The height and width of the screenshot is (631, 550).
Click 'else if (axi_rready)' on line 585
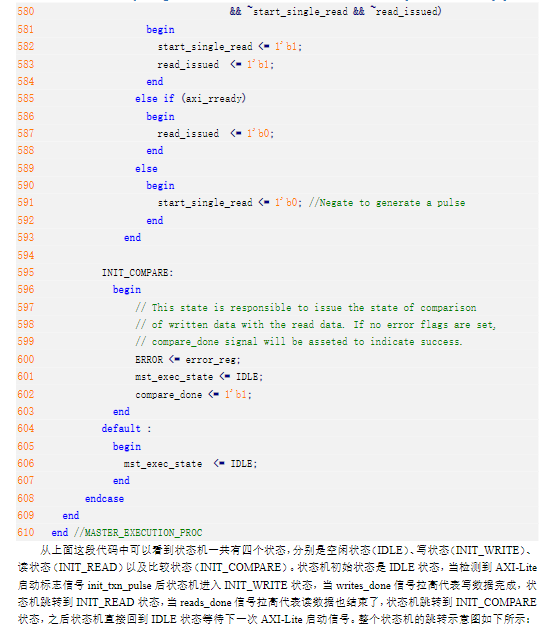[190, 99]
